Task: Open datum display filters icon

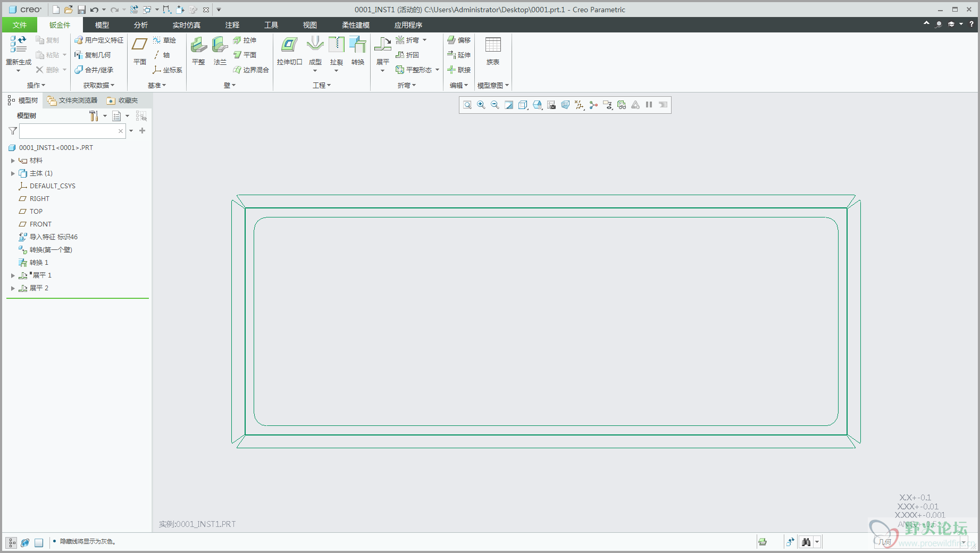Action: (579, 105)
